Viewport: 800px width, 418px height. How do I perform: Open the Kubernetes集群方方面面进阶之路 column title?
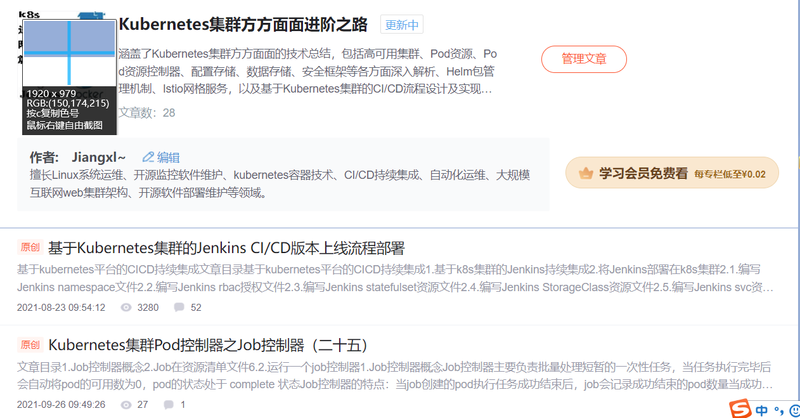coord(243,24)
